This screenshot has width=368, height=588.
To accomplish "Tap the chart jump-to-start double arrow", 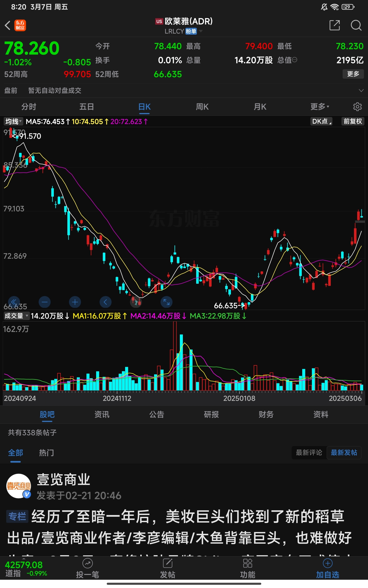I will pos(14,302).
